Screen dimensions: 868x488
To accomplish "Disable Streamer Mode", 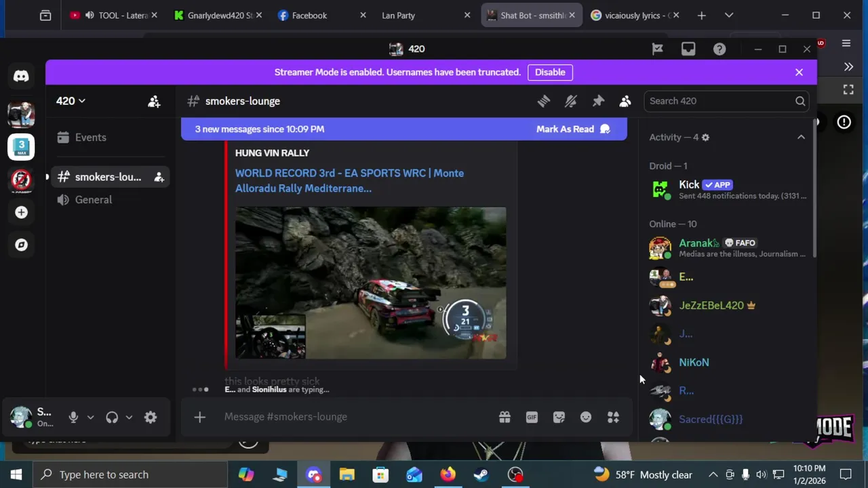I will tap(550, 72).
